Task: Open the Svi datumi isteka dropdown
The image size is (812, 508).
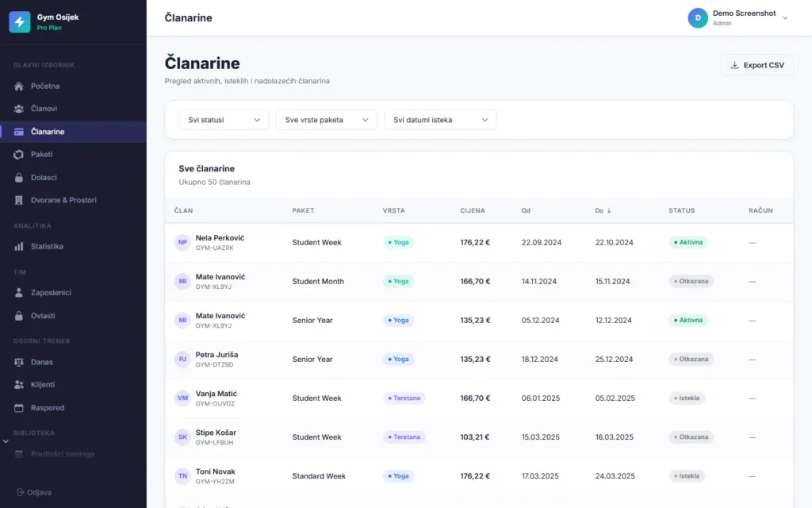Action: (440, 120)
